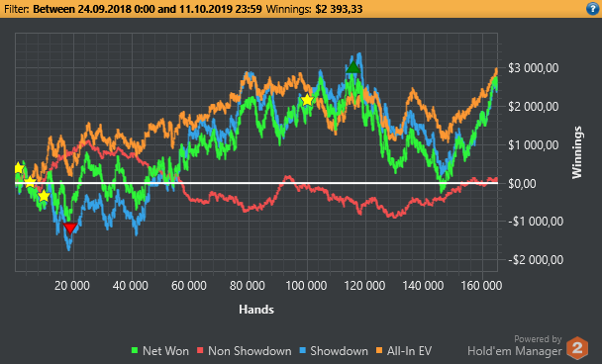The width and height of the screenshot is (602, 364).
Task: Click the orange All-In EV color swatch
Action: 379,350
